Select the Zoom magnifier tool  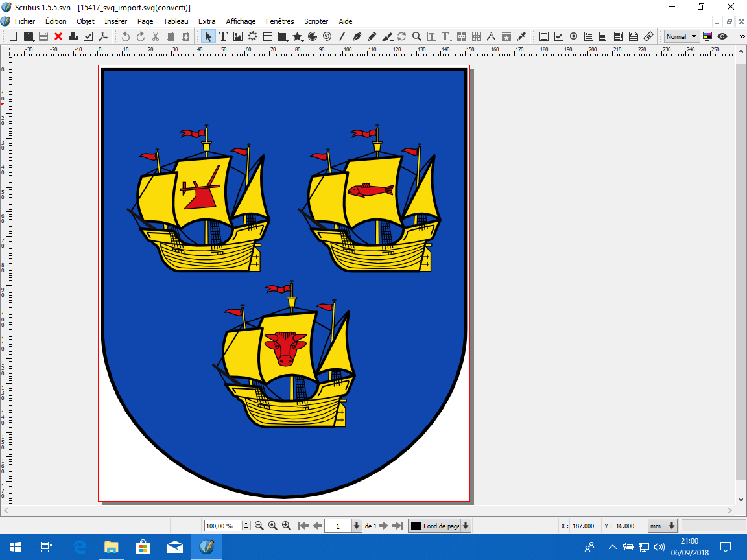point(417,36)
